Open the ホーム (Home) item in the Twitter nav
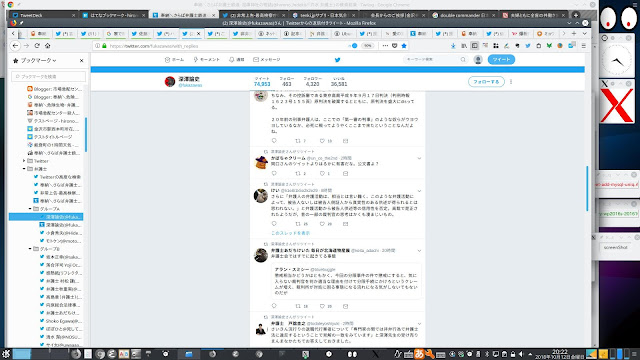640x360 pixels. (x=174, y=60)
